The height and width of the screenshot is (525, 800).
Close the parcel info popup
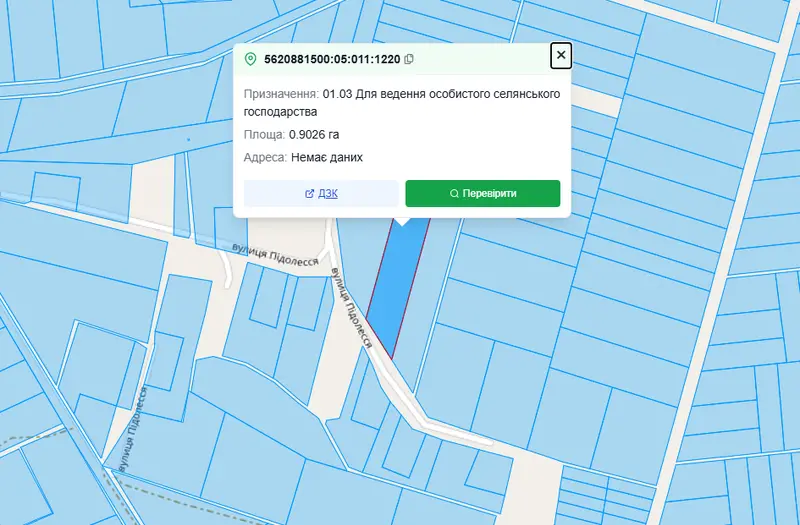(561, 55)
